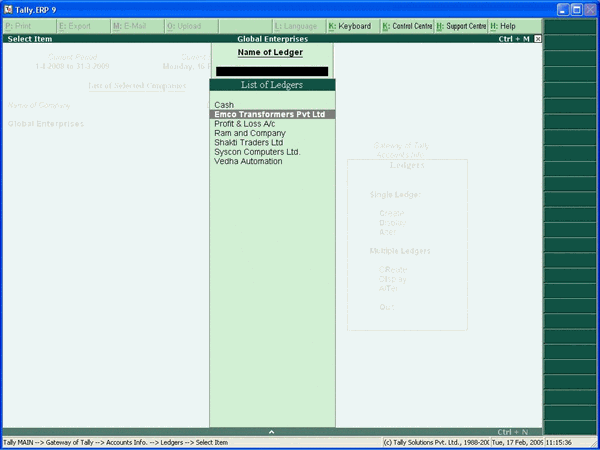
Task: Open the Help option
Action: pos(515,26)
